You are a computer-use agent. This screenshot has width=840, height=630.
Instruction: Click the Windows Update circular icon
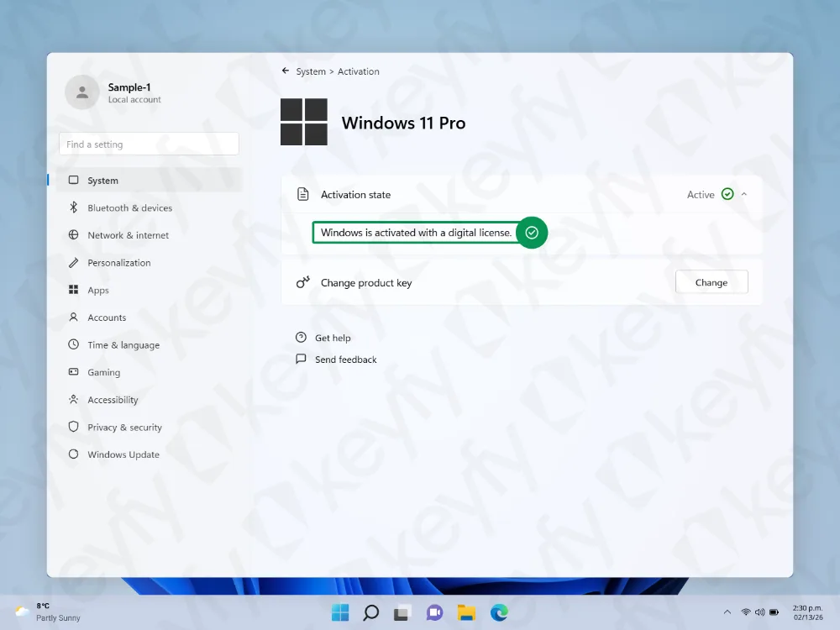tap(73, 454)
